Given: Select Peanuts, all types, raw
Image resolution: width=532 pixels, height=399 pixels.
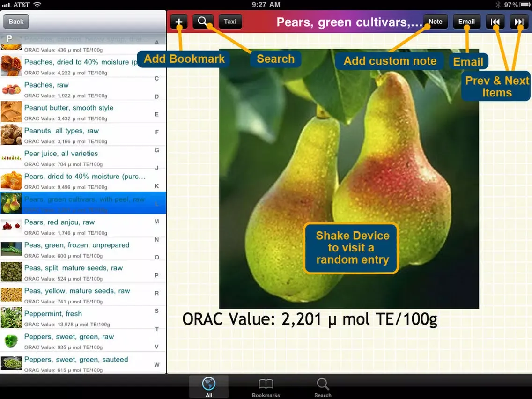Looking at the screenshot, I should 83,135.
